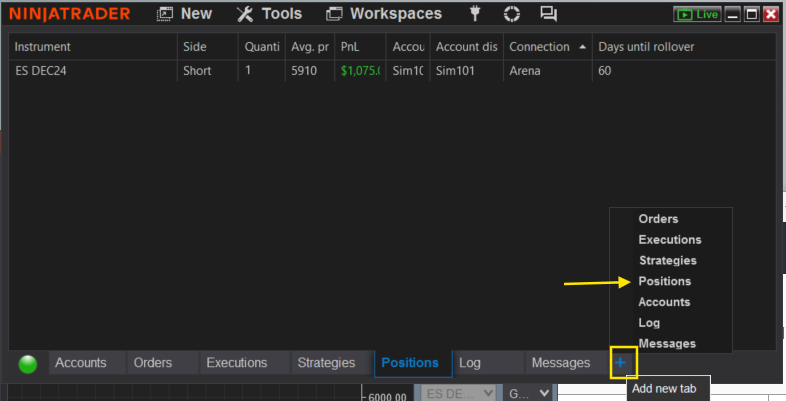Choose Accounts from the add-tab menu

click(671, 302)
